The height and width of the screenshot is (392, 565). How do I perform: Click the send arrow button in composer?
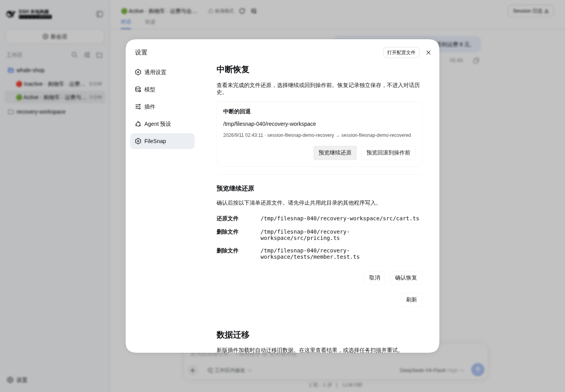pos(478,370)
